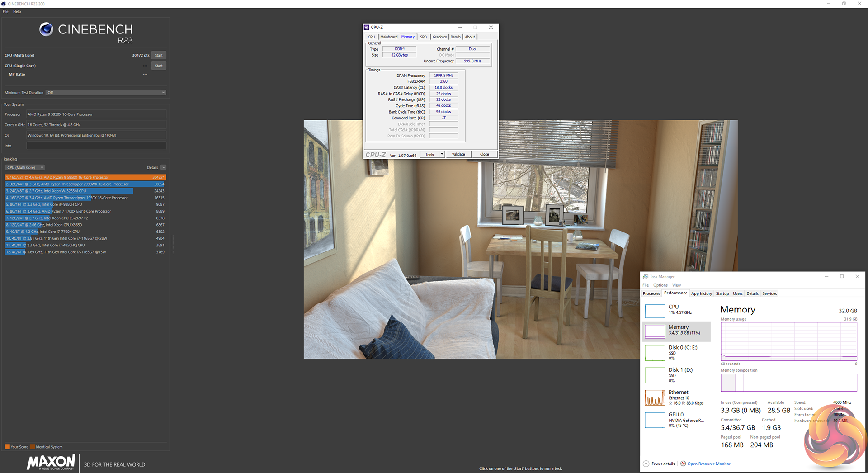868x473 pixels.
Task: Click the Close button in CPU-Z footer
Action: pos(485,154)
